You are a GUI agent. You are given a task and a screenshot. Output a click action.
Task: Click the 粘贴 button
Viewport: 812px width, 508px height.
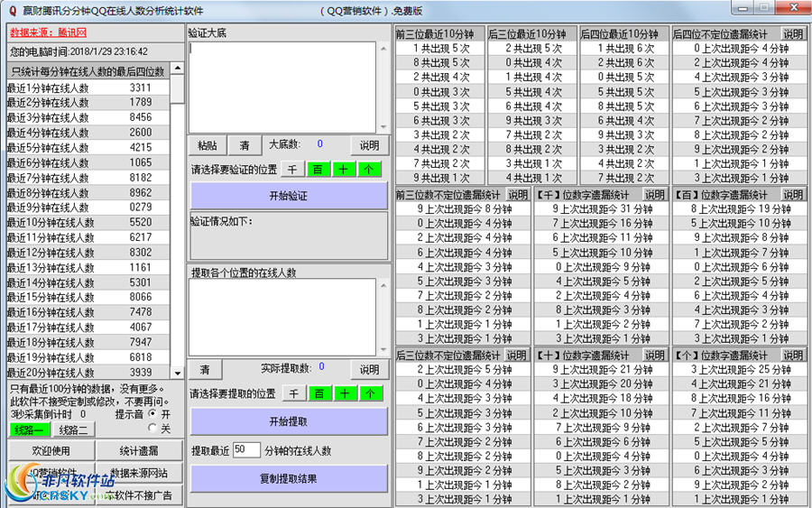pyautogui.click(x=208, y=145)
